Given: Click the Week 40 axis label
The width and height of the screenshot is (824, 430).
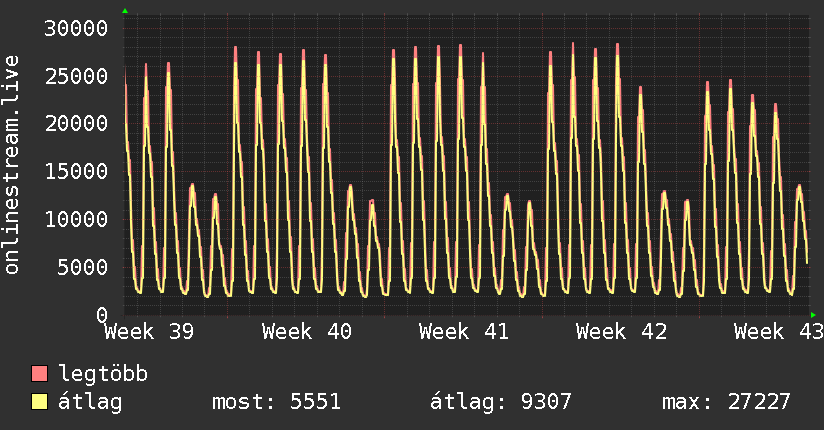Looking at the screenshot, I should tap(307, 332).
